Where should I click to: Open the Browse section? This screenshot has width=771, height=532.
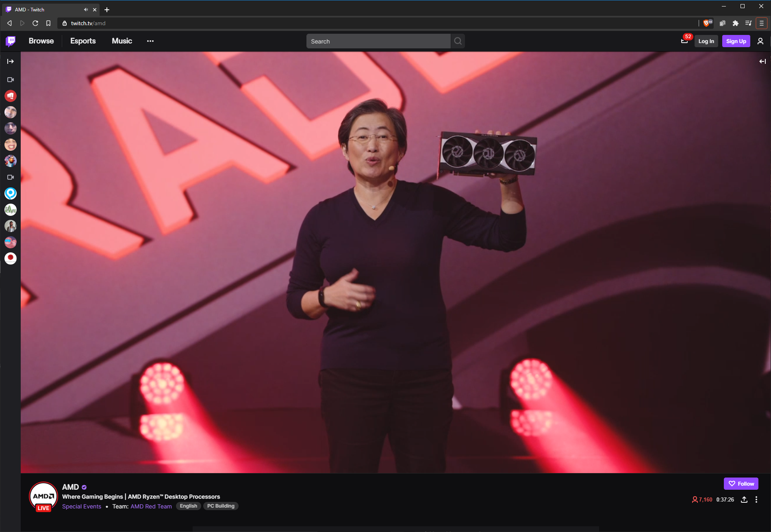(41, 41)
